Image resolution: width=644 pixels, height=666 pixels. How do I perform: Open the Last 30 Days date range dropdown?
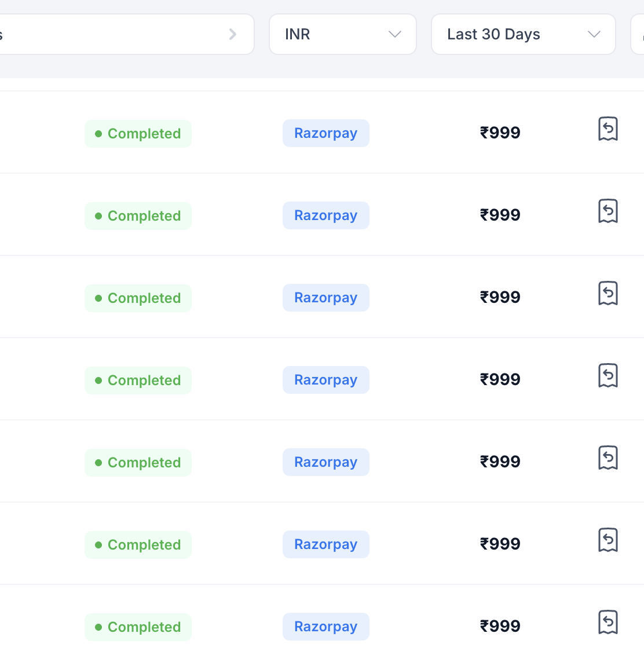[524, 34]
